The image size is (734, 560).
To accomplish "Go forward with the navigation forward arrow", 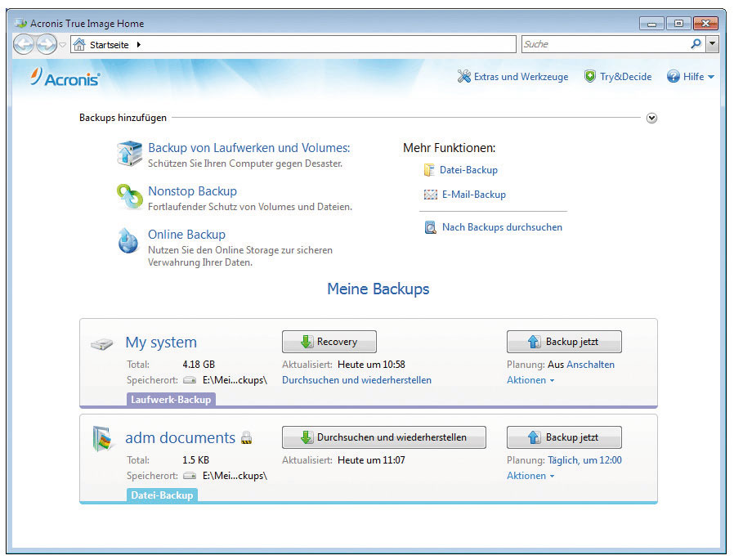I will tap(47, 45).
